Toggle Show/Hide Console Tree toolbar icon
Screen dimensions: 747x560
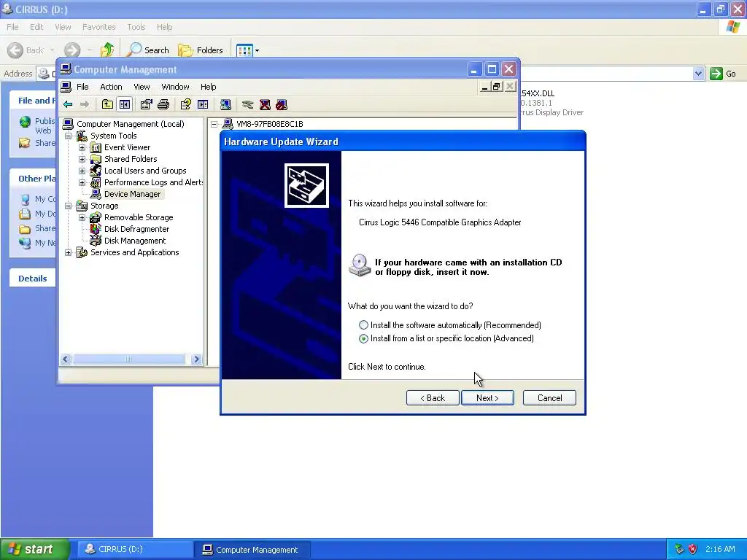(125, 105)
